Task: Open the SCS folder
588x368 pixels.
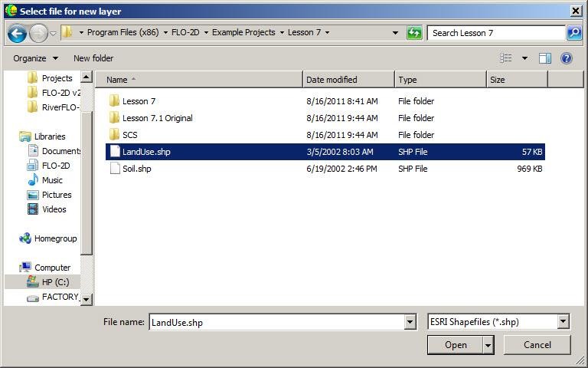Action: pos(129,135)
